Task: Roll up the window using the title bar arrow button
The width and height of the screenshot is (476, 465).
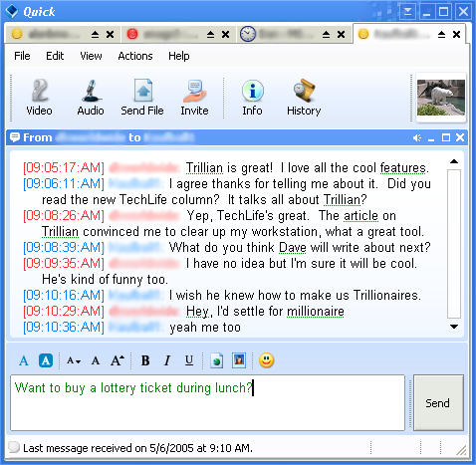Action: 407,12
